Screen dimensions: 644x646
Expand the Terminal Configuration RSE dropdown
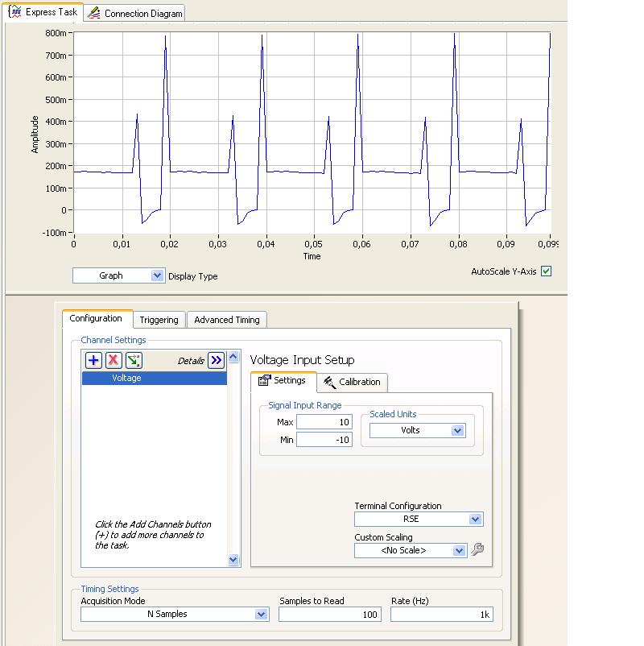click(x=475, y=520)
